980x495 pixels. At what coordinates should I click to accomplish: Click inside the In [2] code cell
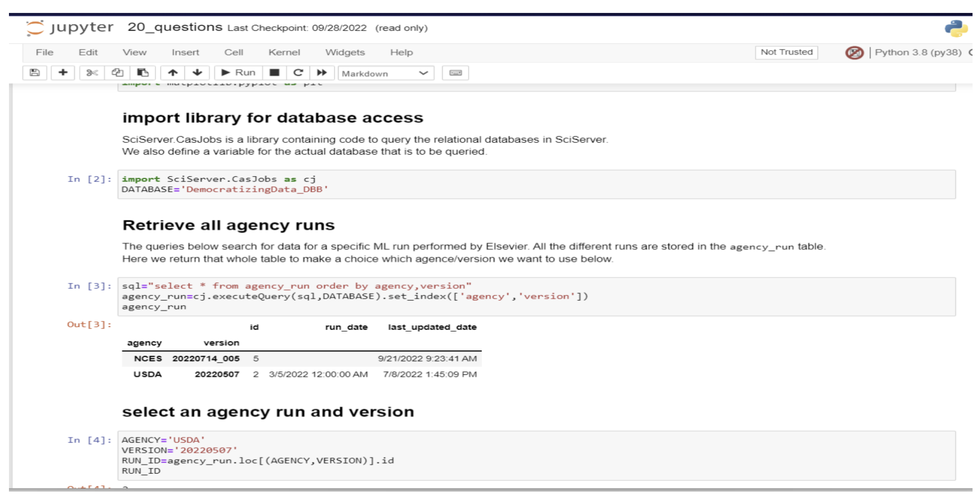tap(536, 184)
